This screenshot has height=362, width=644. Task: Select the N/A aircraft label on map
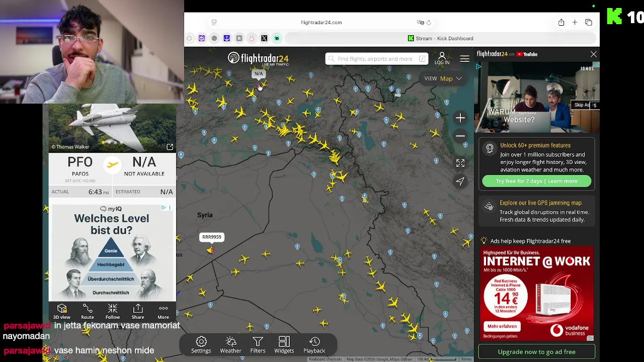[259, 74]
